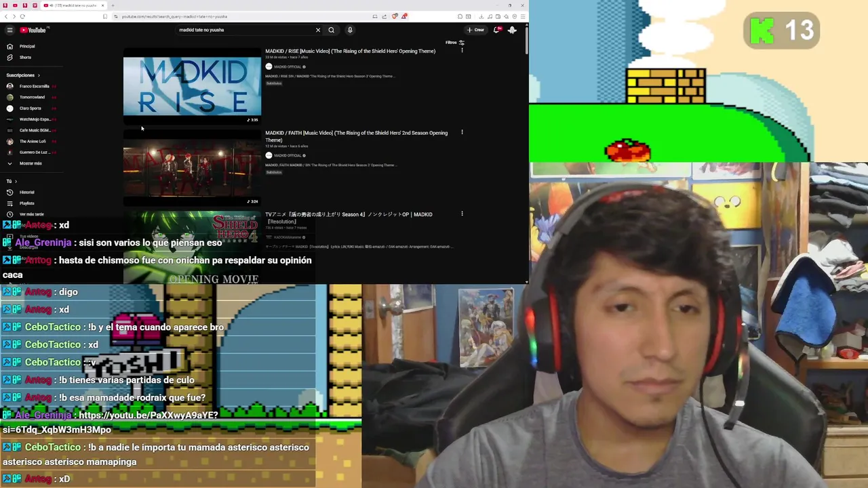Click the magnifying glass search button
Viewport: 868px width, 488px height.
(331, 30)
